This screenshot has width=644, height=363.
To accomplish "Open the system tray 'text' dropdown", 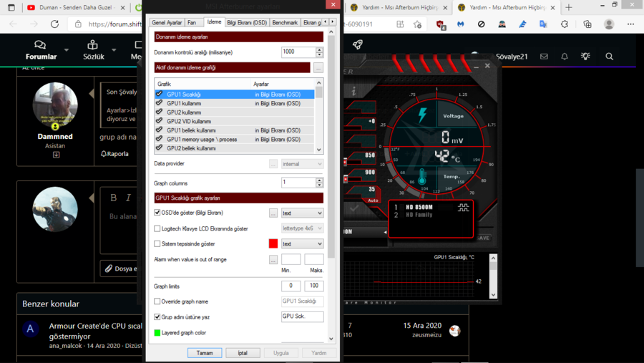I will click(302, 243).
